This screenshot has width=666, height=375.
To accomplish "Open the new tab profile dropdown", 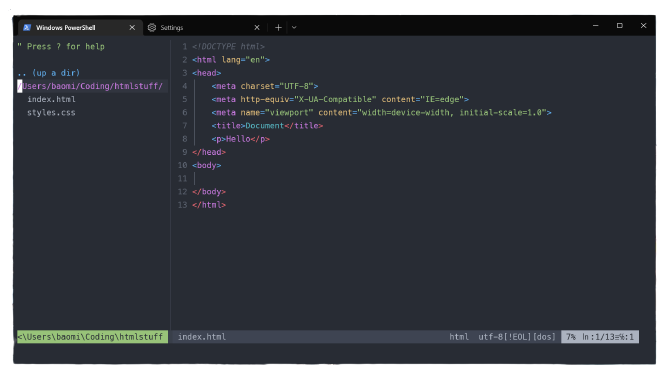I will point(294,27).
